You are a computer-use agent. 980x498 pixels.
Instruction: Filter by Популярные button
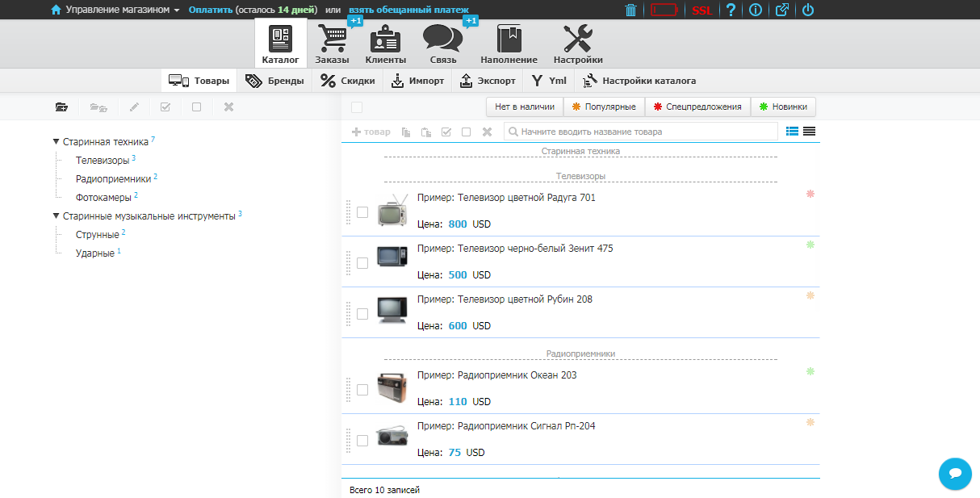pyautogui.click(x=604, y=107)
